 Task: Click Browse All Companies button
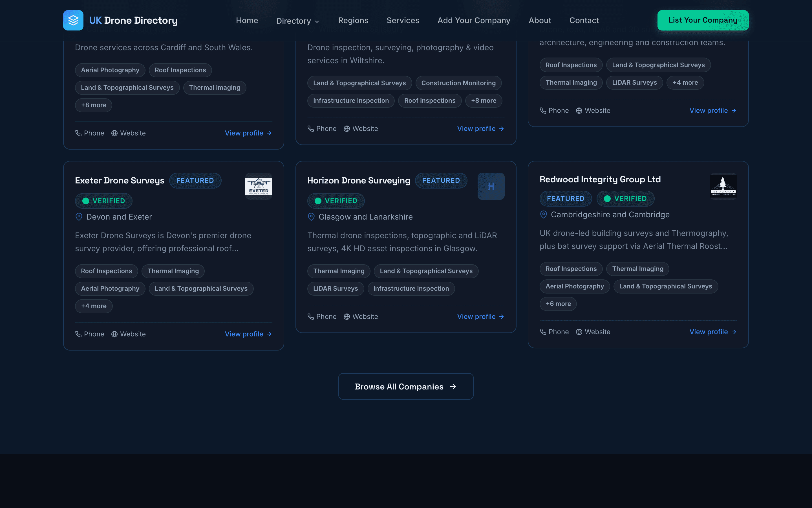point(406,387)
